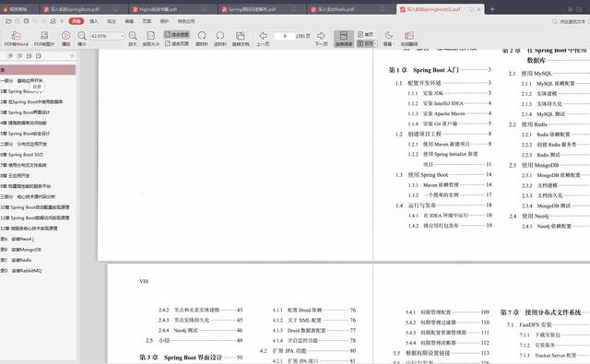This screenshot has width=590, height=364.
Task: Go to next page with 下一页
Action: pyautogui.click(x=321, y=39)
